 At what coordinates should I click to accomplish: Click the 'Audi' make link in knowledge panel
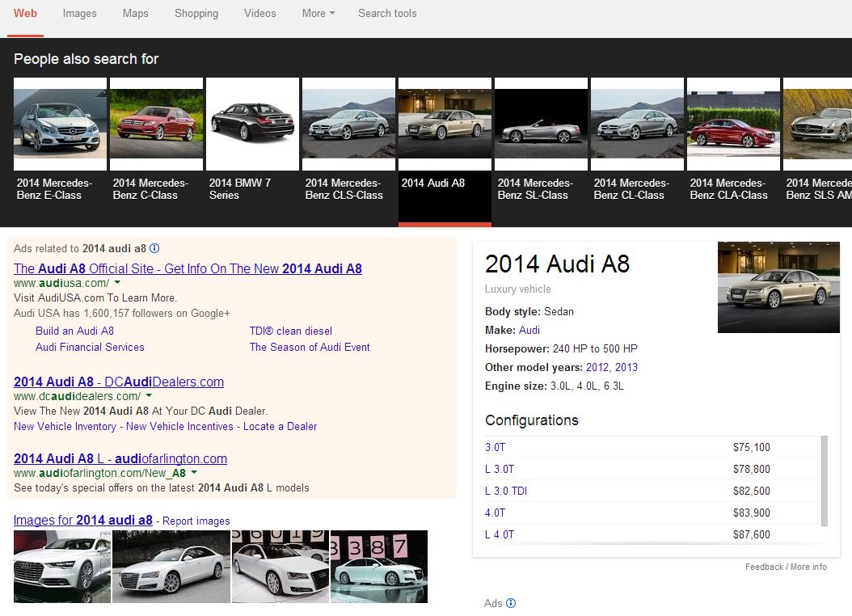[x=529, y=330]
